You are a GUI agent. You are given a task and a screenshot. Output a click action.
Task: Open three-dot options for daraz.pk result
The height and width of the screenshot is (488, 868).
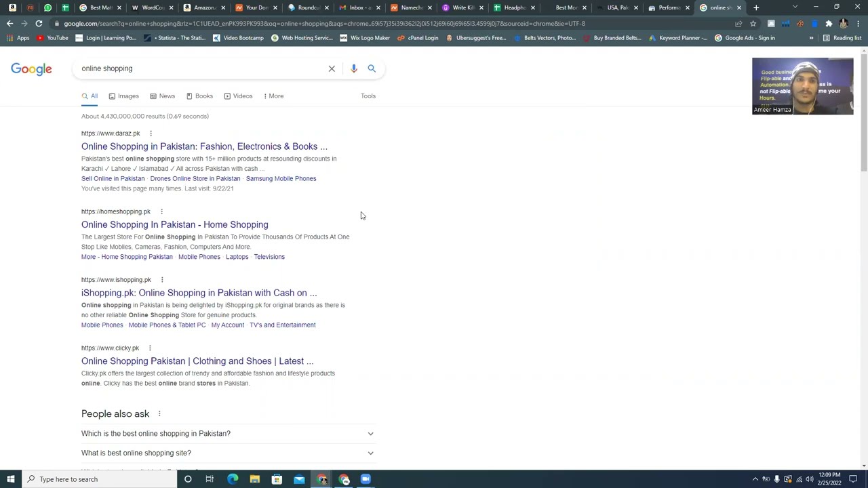coord(151,134)
